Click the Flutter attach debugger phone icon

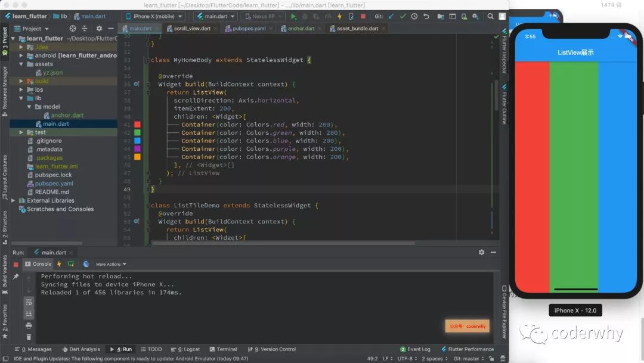pyautogui.click(x=351, y=17)
